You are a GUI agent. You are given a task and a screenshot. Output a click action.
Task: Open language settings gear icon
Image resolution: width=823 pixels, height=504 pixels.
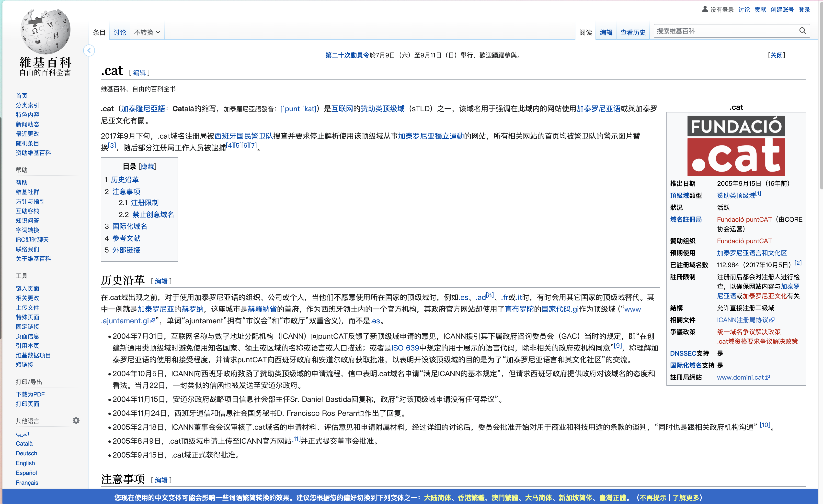[x=76, y=420]
